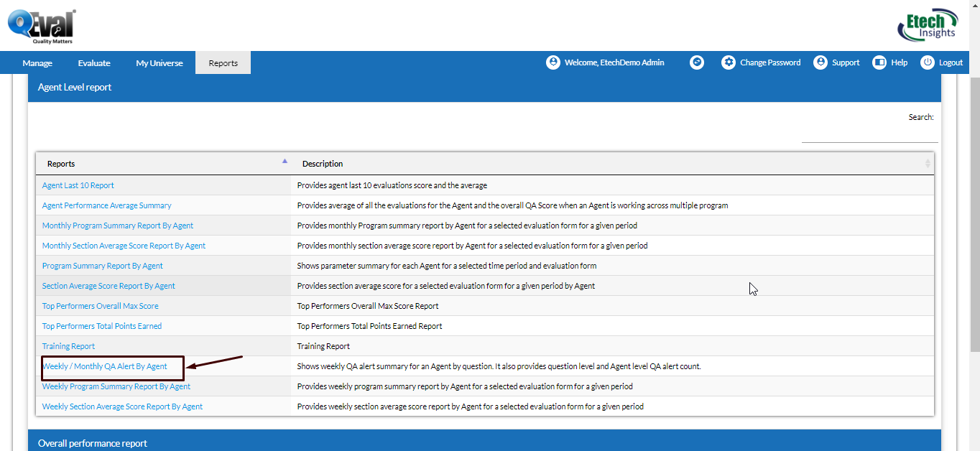The image size is (980, 451).
Task: Select the Reports tab
Action: (223, 63)
